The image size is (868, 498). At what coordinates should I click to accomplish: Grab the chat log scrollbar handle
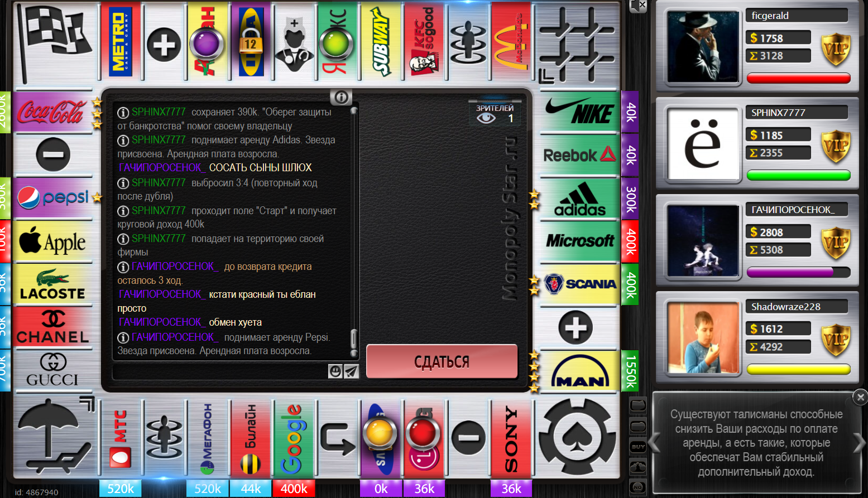(353, 339)
